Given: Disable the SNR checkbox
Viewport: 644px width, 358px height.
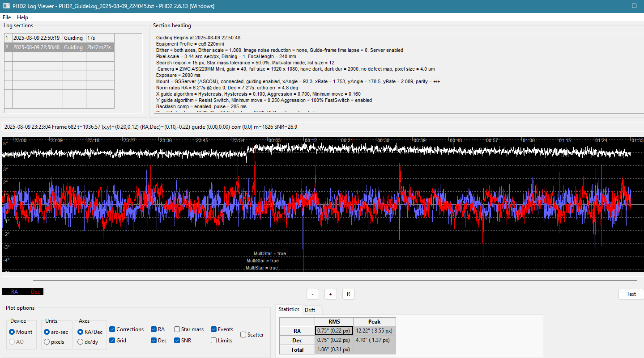Looking at the screenshot, I should tap(183, 341).
